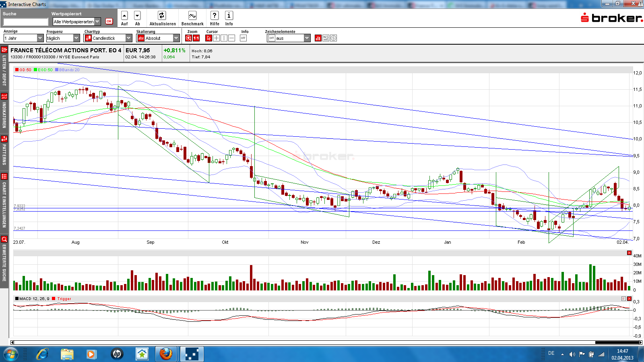Select the crosshair cursor mode
The width and height of the screenshot is (644, 362).
click(216, 37)
